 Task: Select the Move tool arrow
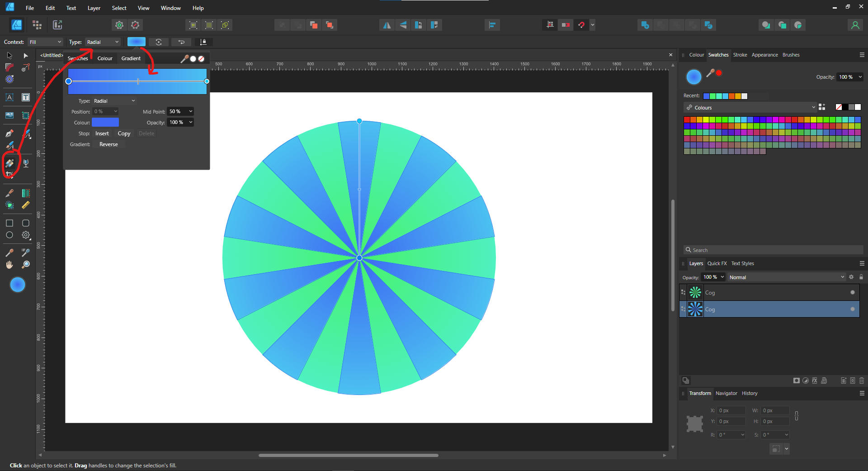9,56
